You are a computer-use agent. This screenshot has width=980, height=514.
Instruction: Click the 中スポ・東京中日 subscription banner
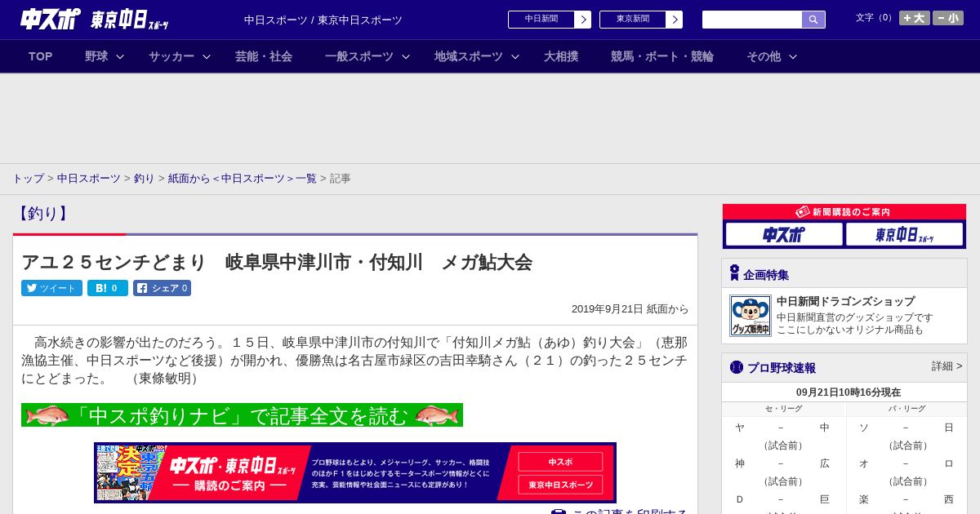coord(355,472)
